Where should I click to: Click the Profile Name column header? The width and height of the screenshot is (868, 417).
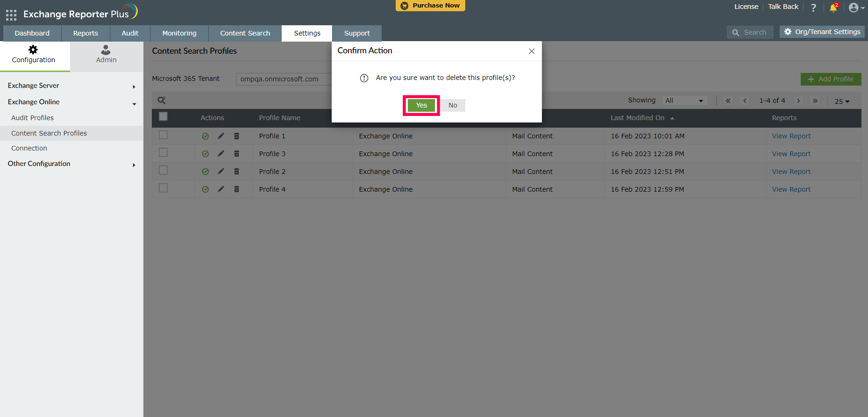279,118
